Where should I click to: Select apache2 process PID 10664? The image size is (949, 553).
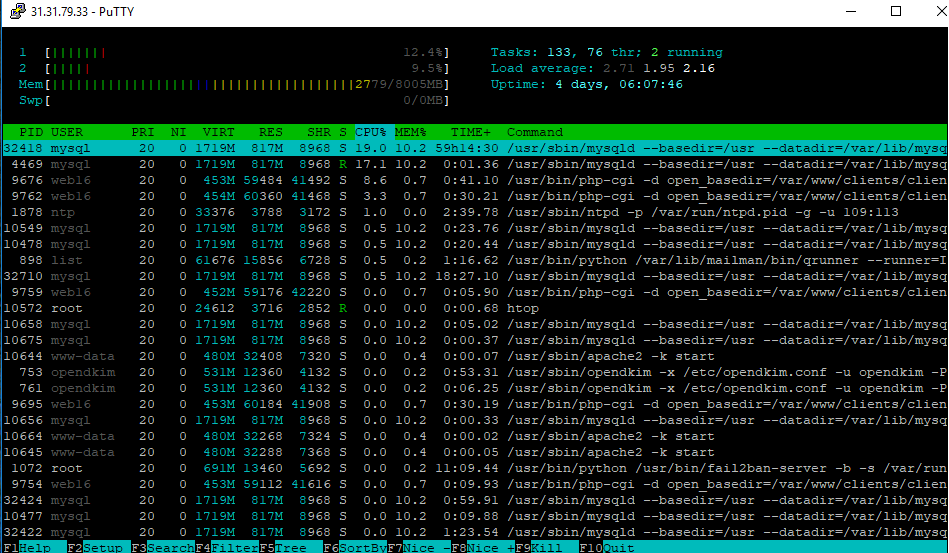pyautogui.click(x=474, y=436)
